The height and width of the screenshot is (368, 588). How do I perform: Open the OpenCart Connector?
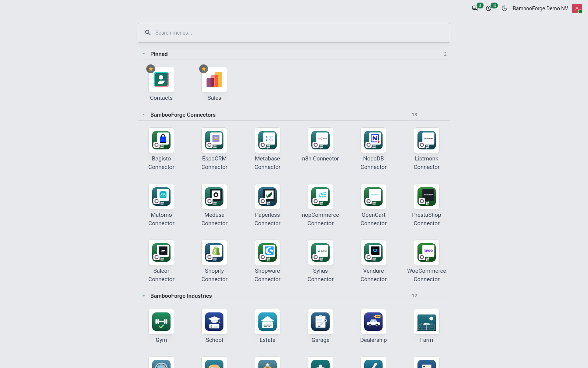point(373,197)
